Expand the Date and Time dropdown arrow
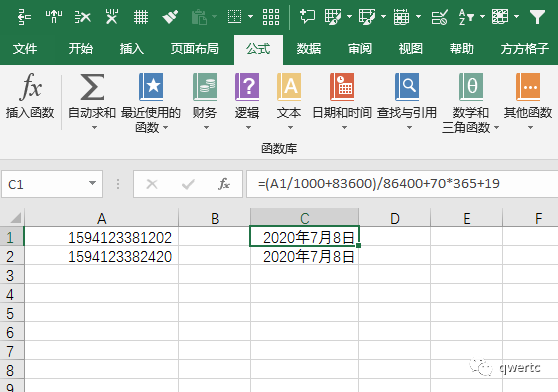 pos(344,127)
